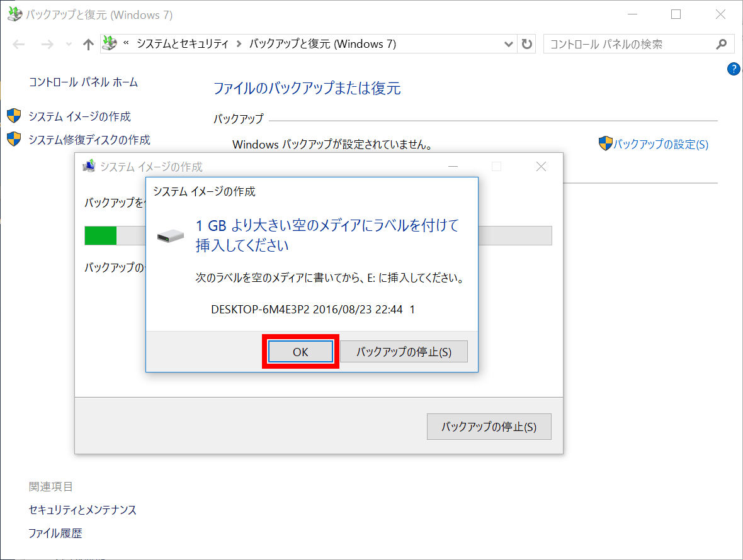This screenshot has width=743, height=560.
Task: Open システム修復ディスクの作成 link
Action: pos(89,140)
